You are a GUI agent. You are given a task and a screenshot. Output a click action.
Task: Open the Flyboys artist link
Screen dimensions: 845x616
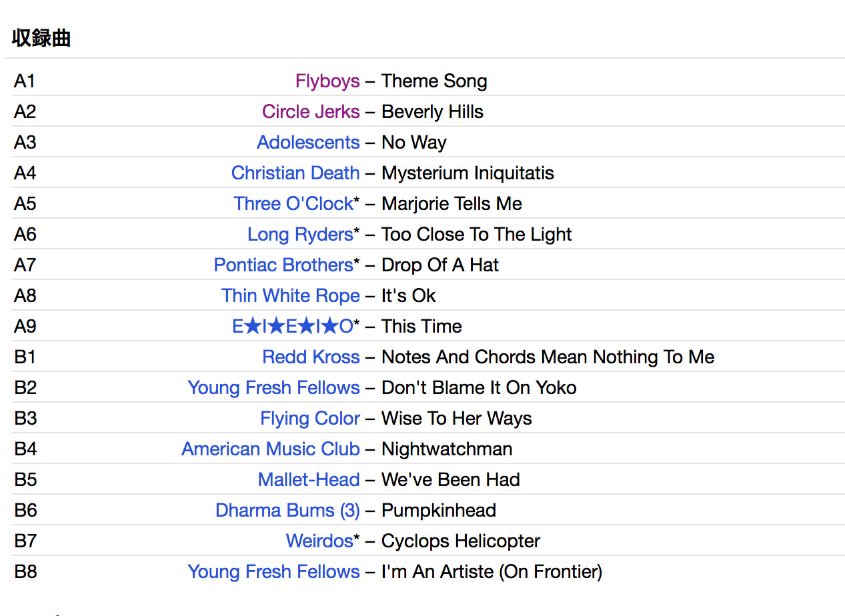pos(327,81)
